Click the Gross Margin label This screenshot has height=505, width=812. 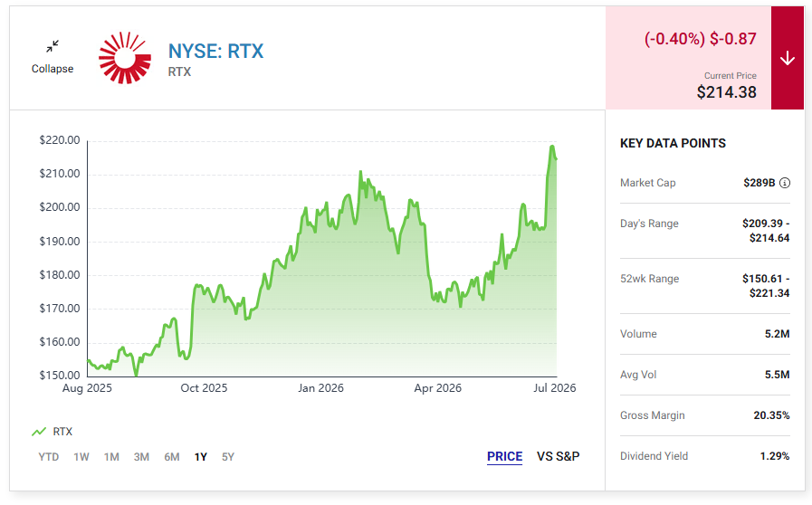click(653, 415)
